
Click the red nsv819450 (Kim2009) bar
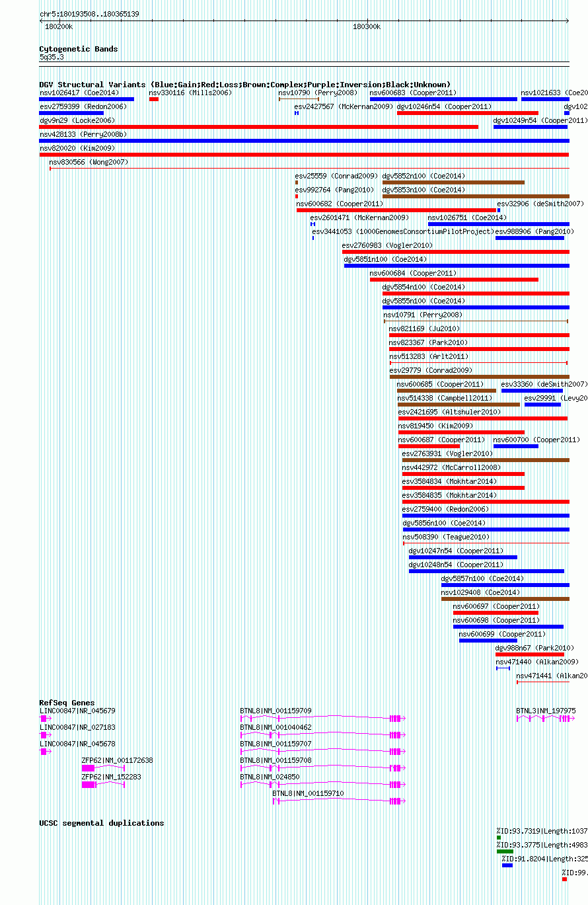pos(461,432)
